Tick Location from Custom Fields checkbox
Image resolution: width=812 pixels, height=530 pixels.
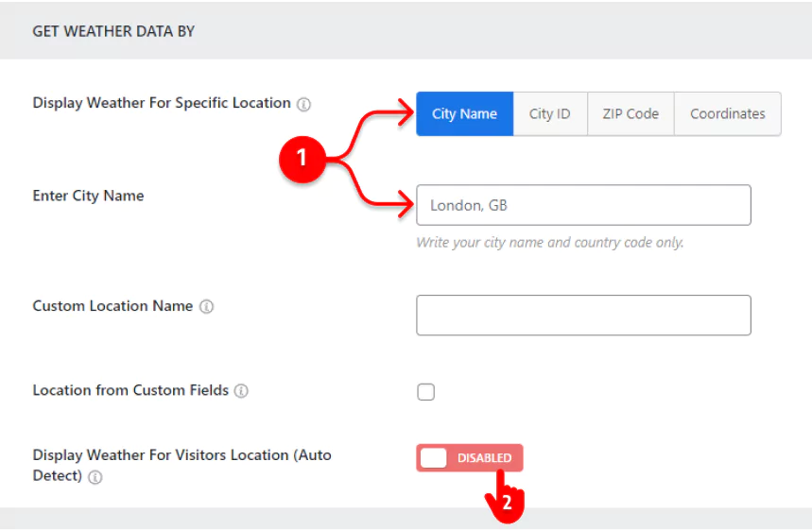[425, 392]
